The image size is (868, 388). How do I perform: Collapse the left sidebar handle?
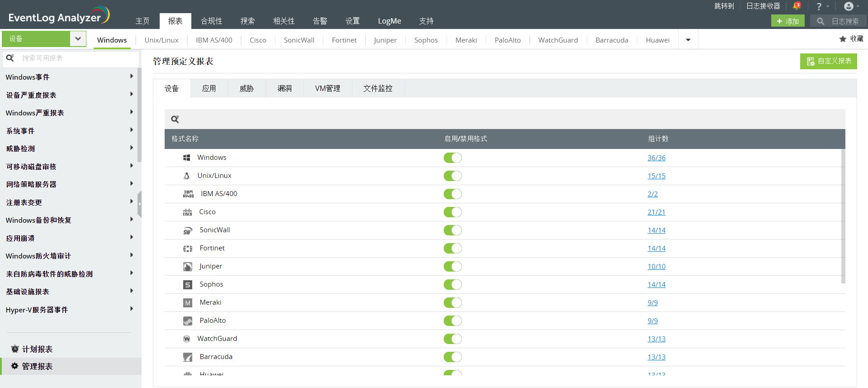[139, 204]
